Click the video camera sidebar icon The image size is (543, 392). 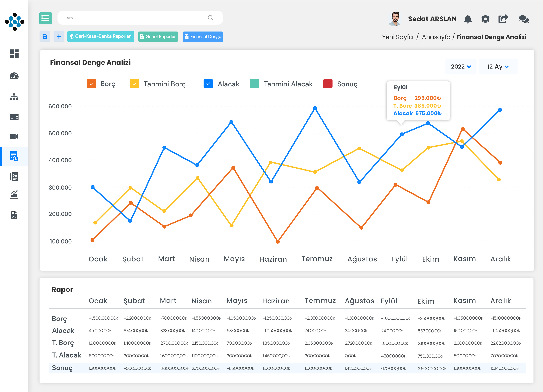pyautogui.click(x=14, y=136)
